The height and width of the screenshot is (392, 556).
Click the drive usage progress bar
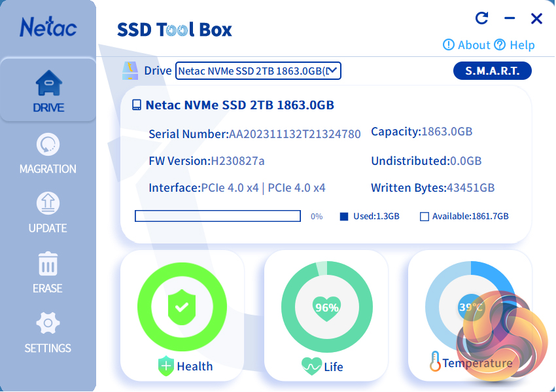[218, 216]
